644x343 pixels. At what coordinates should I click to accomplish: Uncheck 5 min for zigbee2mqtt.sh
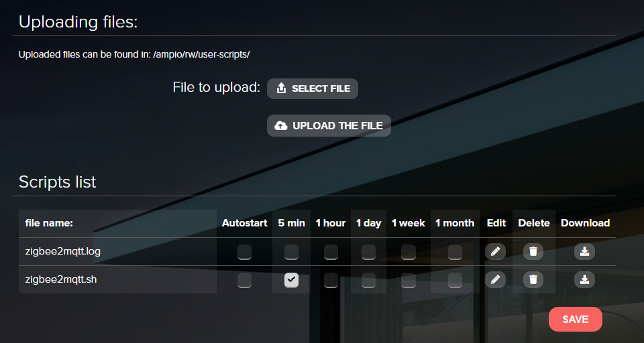coord(291,280)
